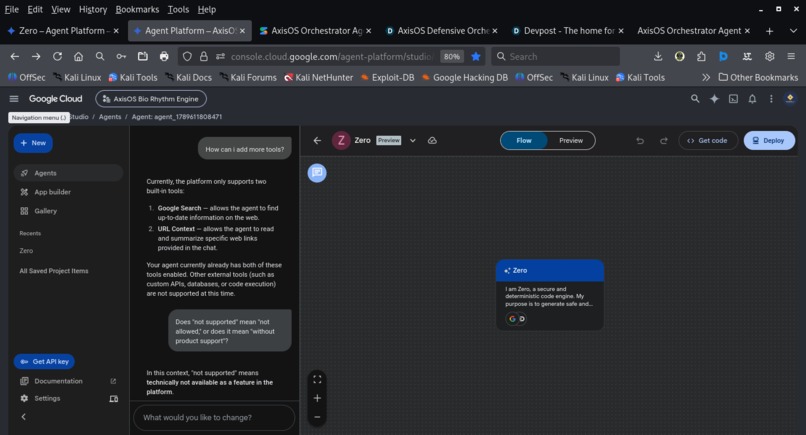806x435 pixels.
Task: Open the AxisOS Bio Rhythm Engine project picker
Action: coord(151,99)
